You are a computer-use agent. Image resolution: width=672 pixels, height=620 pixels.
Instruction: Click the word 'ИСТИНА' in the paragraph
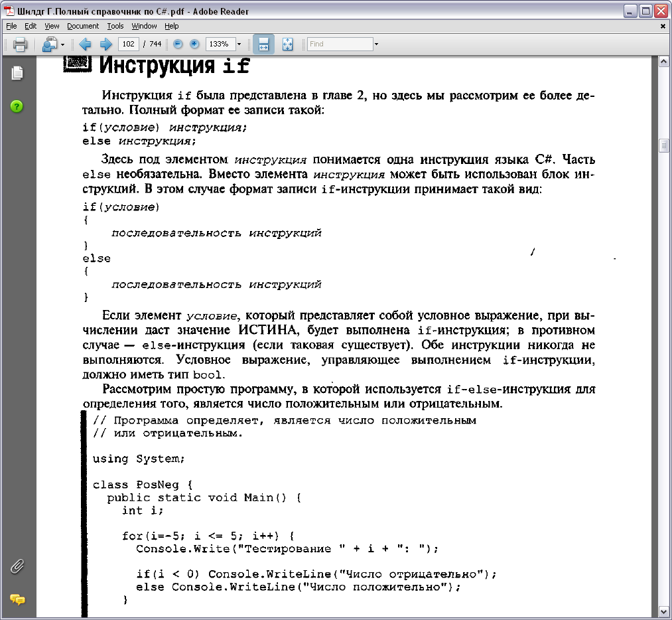[268, 330]
